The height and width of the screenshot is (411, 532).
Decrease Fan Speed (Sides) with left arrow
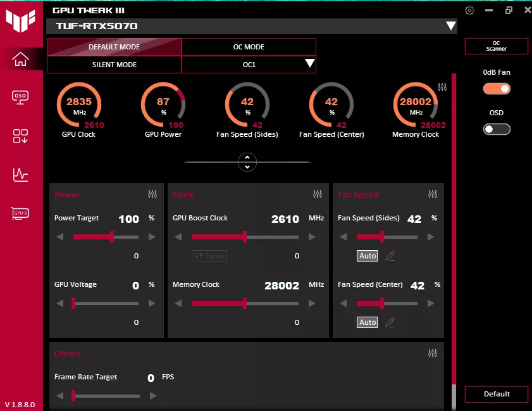pos(343,237)
